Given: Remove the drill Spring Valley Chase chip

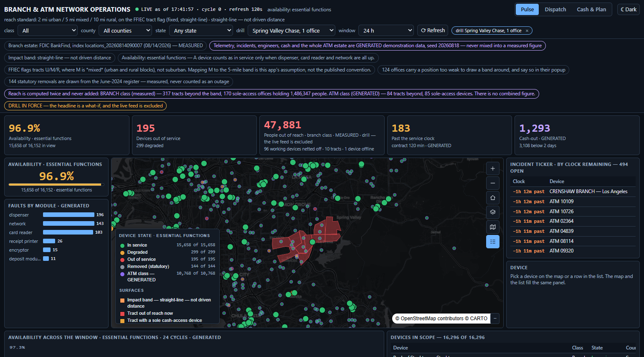Looking at the screenshot, I should [527, 31].
